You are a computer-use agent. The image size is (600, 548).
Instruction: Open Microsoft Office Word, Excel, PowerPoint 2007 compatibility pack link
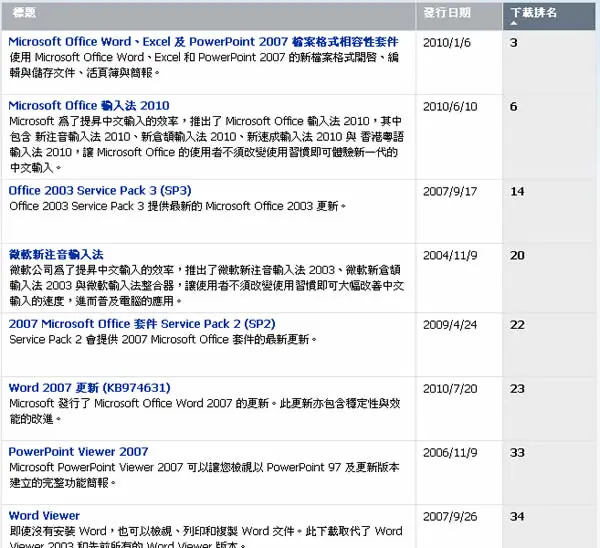(x=203, y=42)
